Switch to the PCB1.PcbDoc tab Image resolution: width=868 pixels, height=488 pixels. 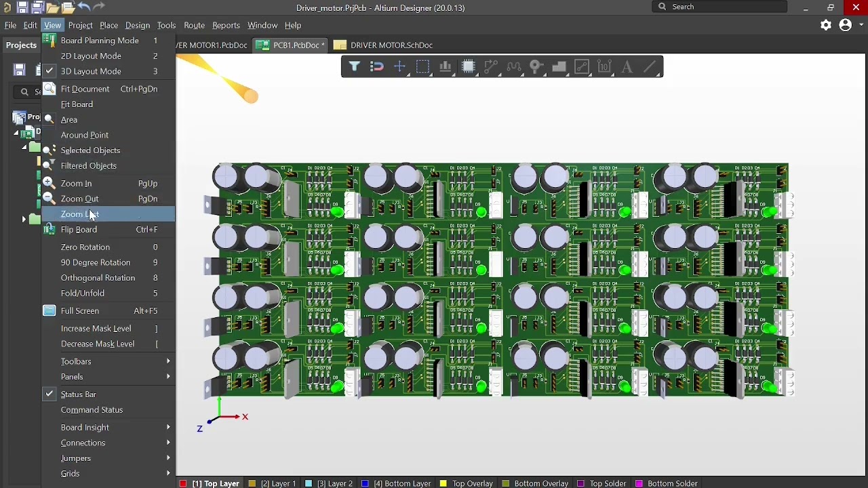[x=292, y=45]
